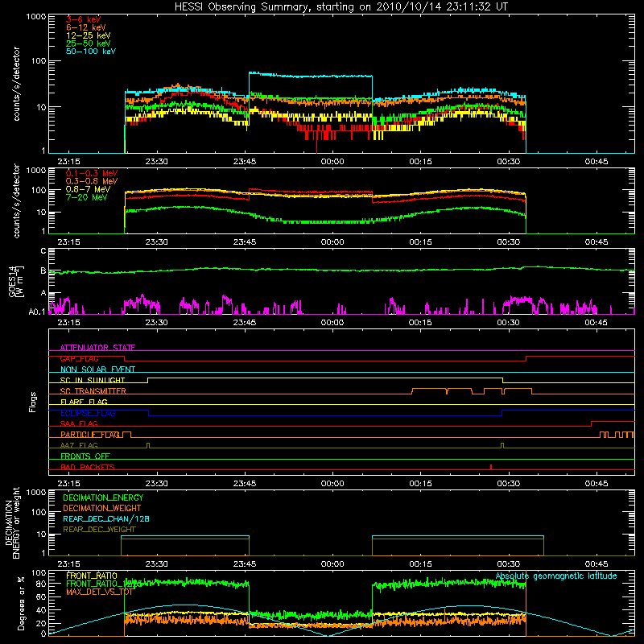This screenshot has height=644, width=644.
Task: Click the Degrees or % axis title
Action: 21,603
